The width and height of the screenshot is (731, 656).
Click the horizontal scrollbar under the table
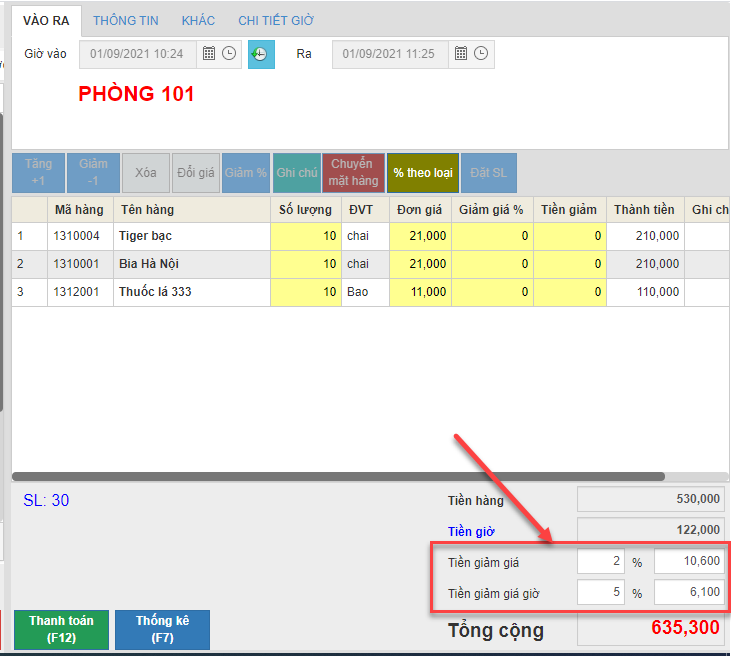tap(338, 476)
